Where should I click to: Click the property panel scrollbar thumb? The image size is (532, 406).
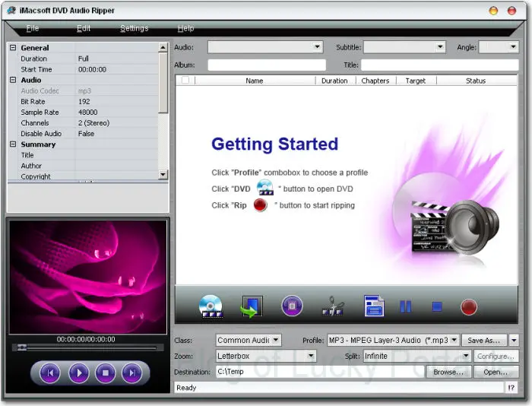tap(163, 82)
